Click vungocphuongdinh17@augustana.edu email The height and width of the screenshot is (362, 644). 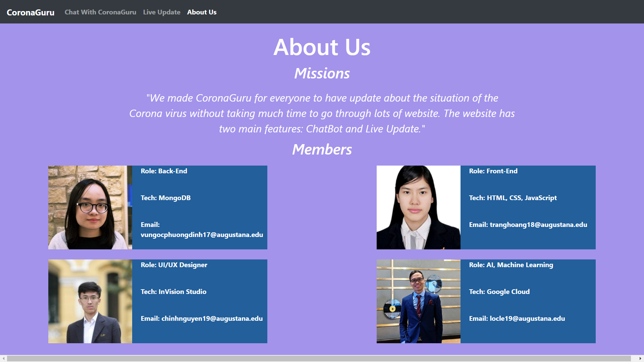202,235
